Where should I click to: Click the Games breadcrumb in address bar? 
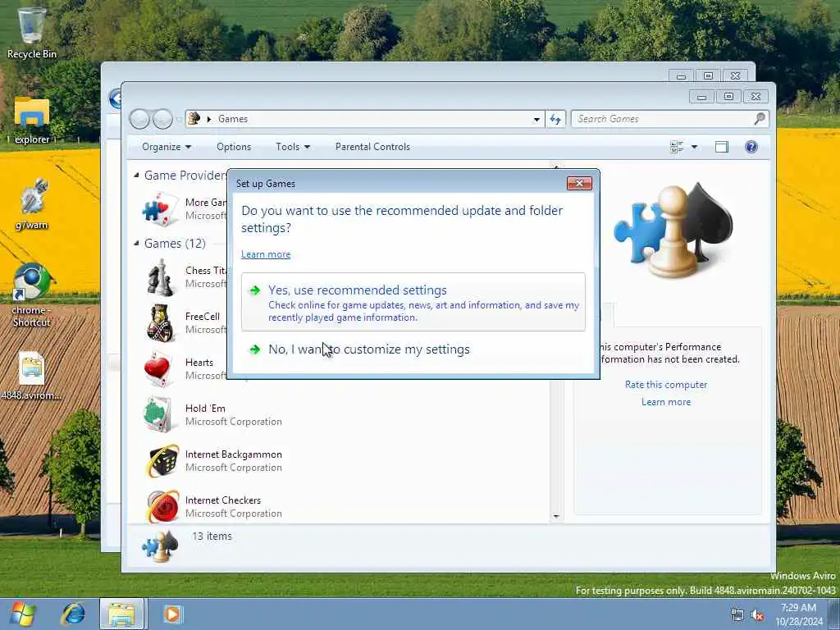[232, 119]
